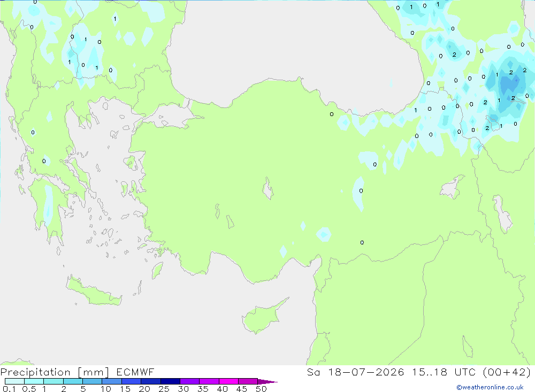This screenshot has height=392, width=535.
Task: Click the legend swatch between 2 and 5
Action: click(x=73, y=381)
